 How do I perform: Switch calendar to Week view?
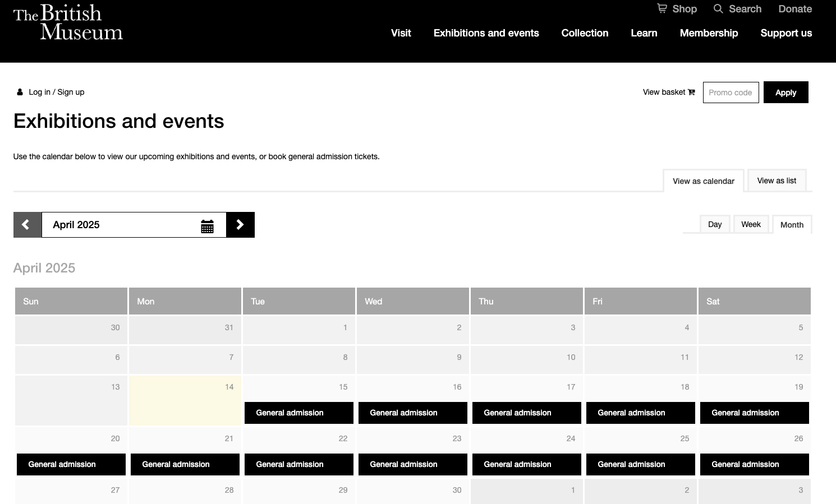(751, 224)
